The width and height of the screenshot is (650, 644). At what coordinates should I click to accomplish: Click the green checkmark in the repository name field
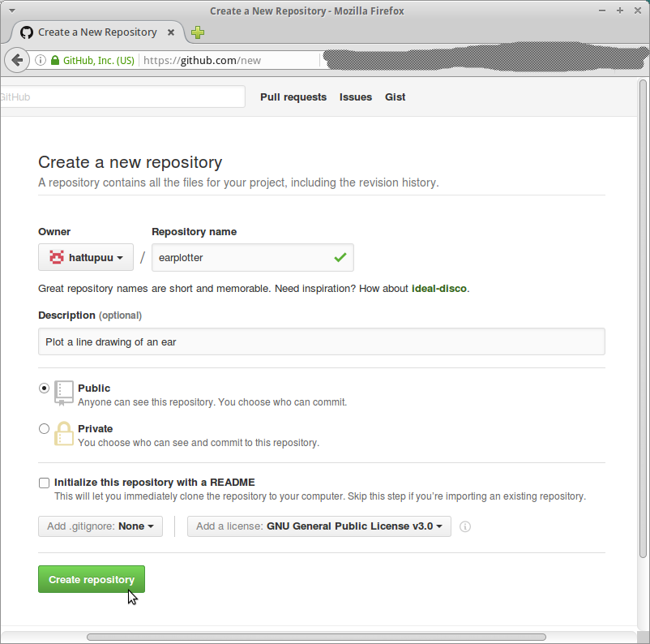(340, 257)
